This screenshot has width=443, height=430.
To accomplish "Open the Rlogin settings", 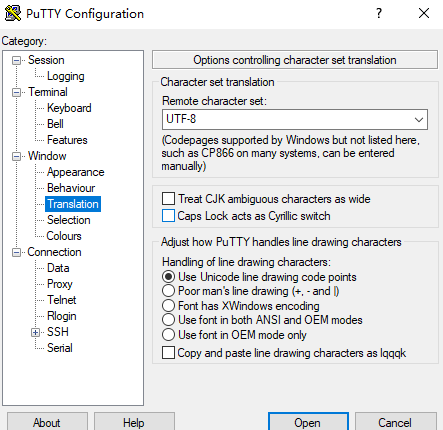I will coord(61,316).
